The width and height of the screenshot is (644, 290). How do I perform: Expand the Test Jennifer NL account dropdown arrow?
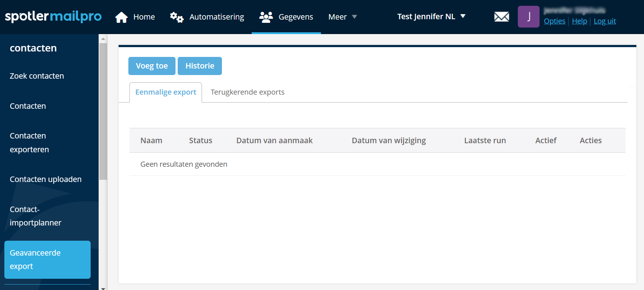463,16
